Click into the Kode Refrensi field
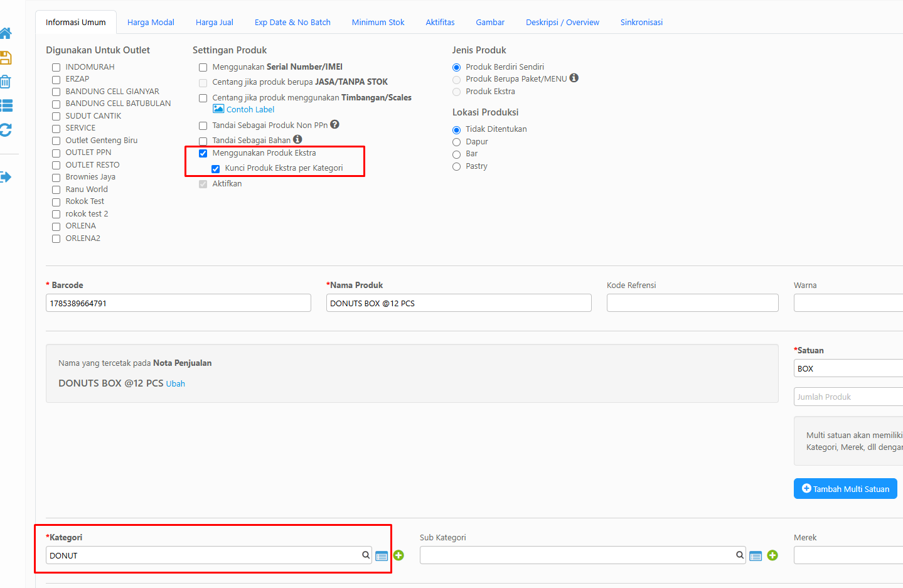This screenshot has width=903, height=588. click(x=693, y=303)
